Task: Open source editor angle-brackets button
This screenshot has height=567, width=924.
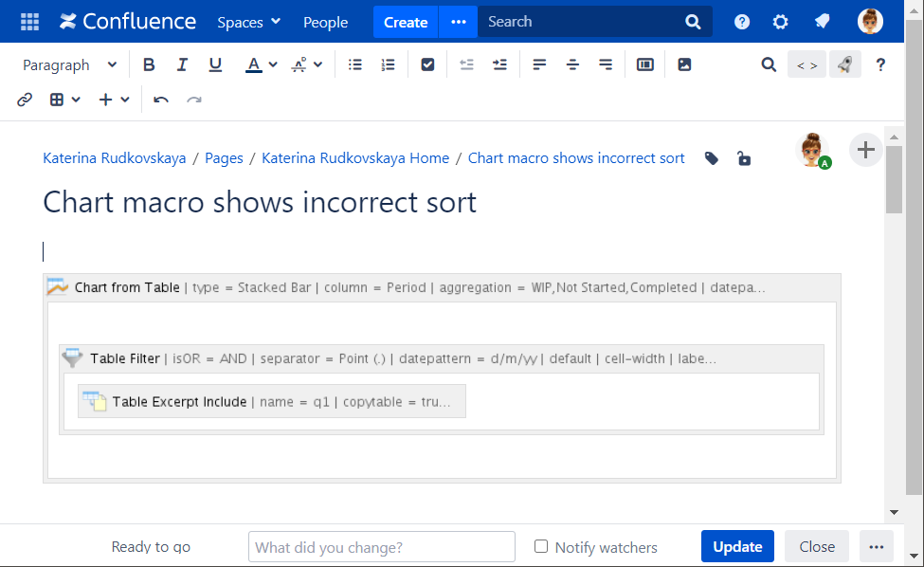Action: pos(806,64)
